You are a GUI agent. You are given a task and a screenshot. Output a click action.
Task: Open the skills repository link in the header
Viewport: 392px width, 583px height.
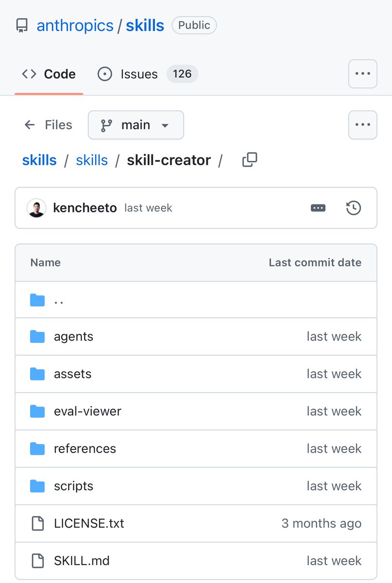tap(145, 25)
